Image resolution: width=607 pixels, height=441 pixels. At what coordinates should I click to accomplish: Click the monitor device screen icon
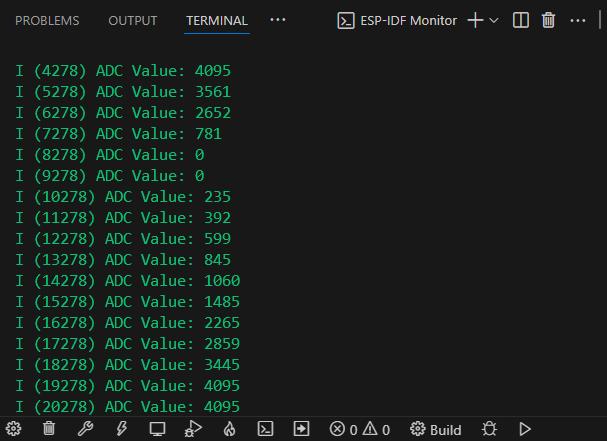[x=157, y=429]
